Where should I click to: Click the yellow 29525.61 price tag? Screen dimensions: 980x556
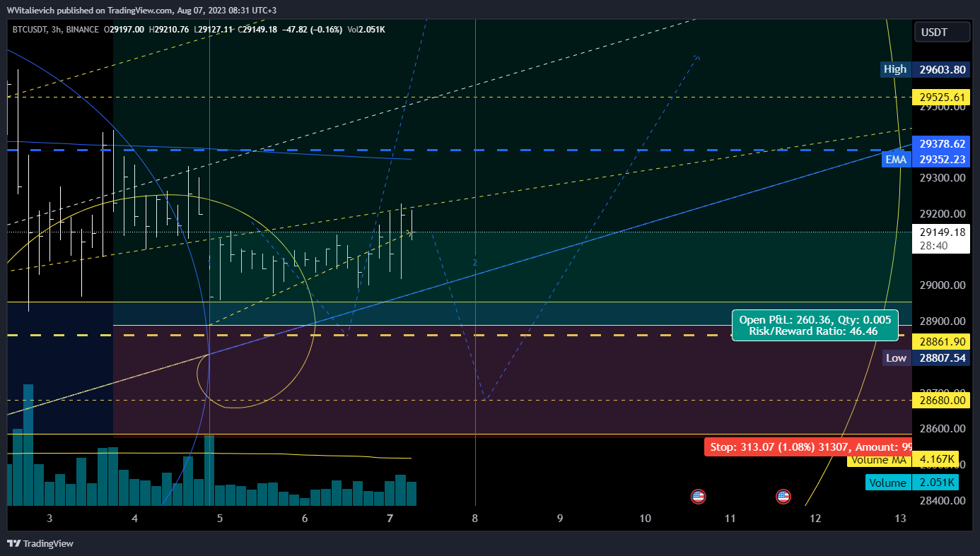(x=943, y=97)
